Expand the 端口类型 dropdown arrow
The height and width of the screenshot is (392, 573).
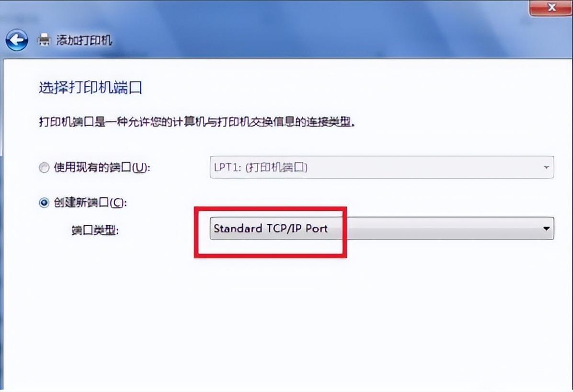pos(546,229)
